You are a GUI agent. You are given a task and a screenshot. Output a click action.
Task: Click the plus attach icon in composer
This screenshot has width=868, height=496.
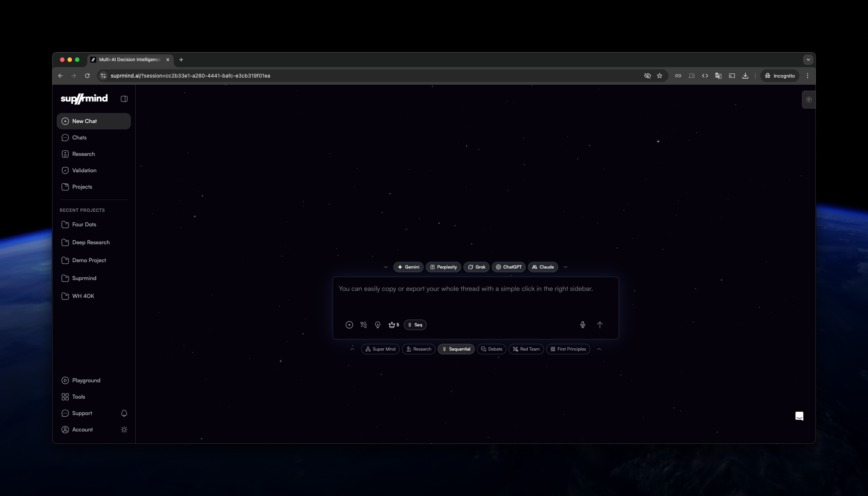349,325
